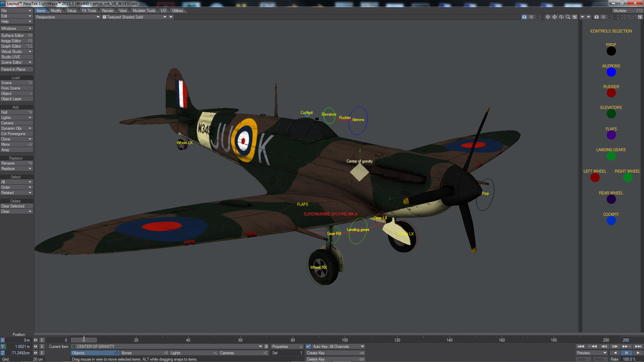Click the Y channel envelope E button
644x362 pixels.
tap(42, 346)
